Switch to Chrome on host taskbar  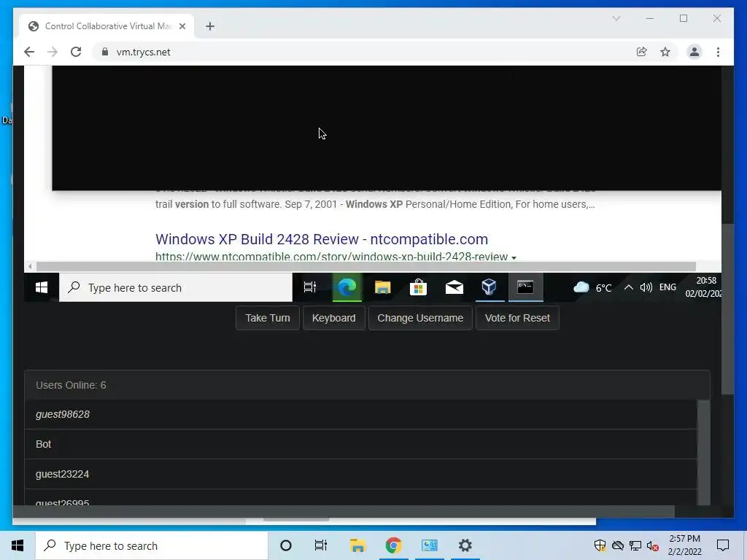(393, 545)
